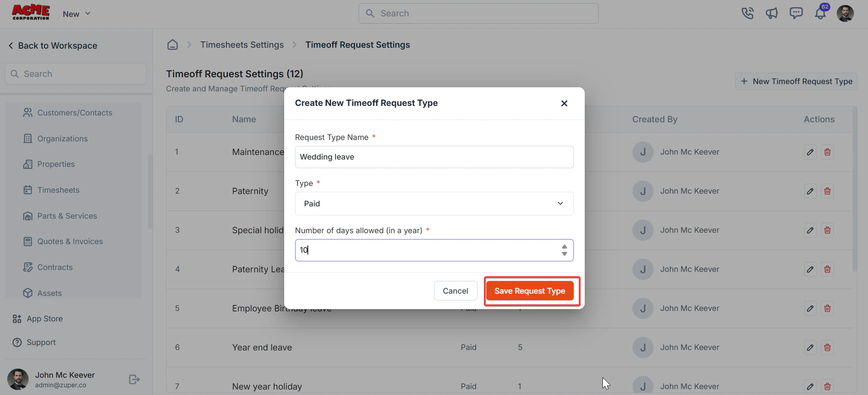Click Save Request Type button

(530, 291)
